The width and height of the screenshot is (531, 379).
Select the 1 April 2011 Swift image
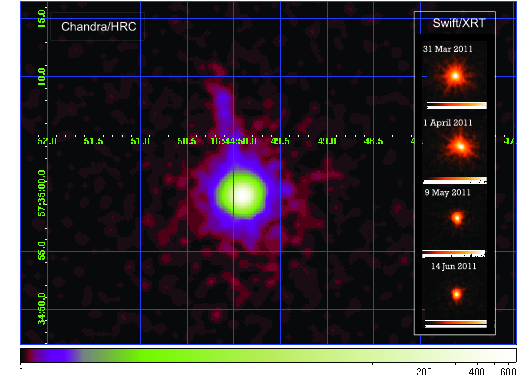click(x=455, y=147)
